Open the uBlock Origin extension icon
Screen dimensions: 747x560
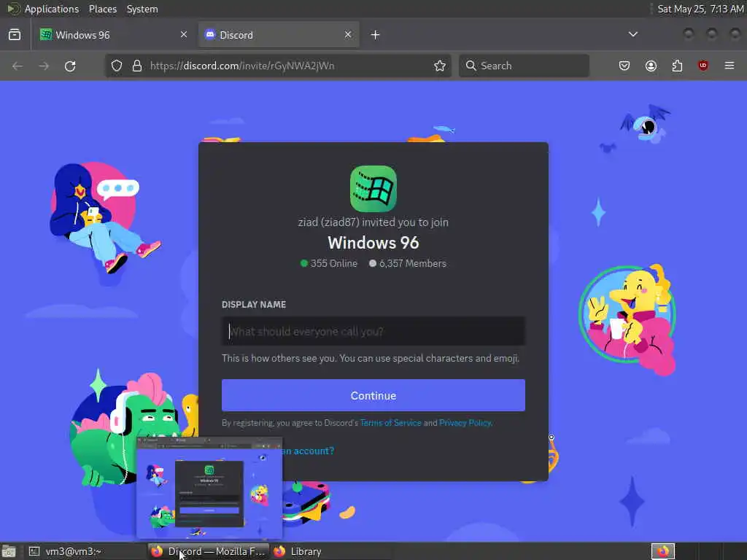(703, 66)
